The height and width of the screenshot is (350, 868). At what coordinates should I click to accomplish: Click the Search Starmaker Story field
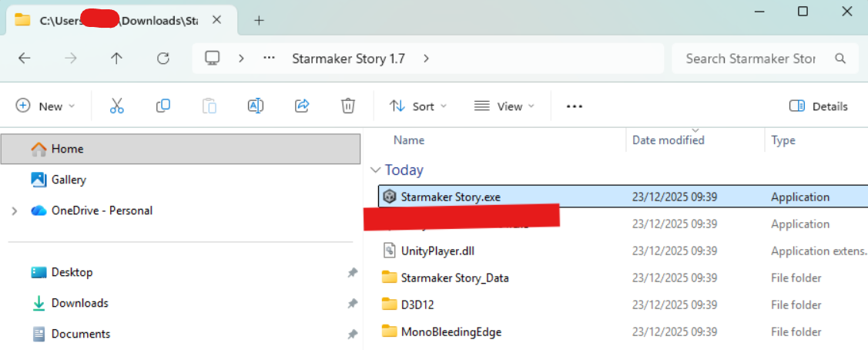pos(750,58)
